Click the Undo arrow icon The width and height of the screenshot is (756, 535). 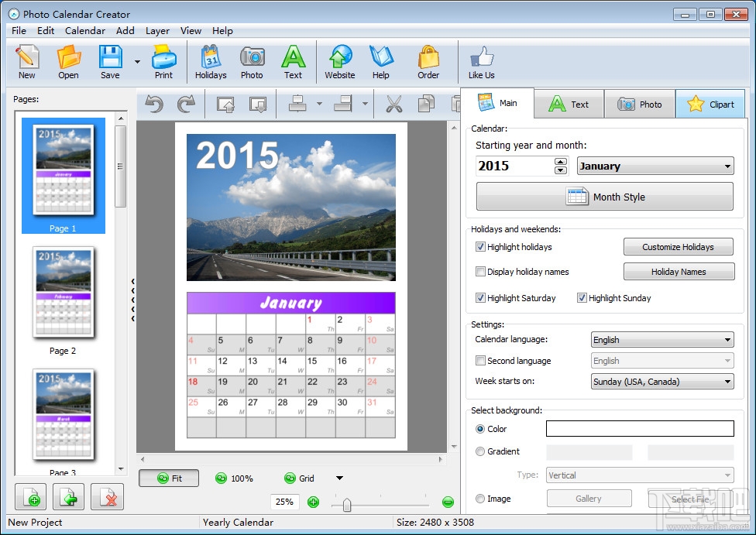154,104
